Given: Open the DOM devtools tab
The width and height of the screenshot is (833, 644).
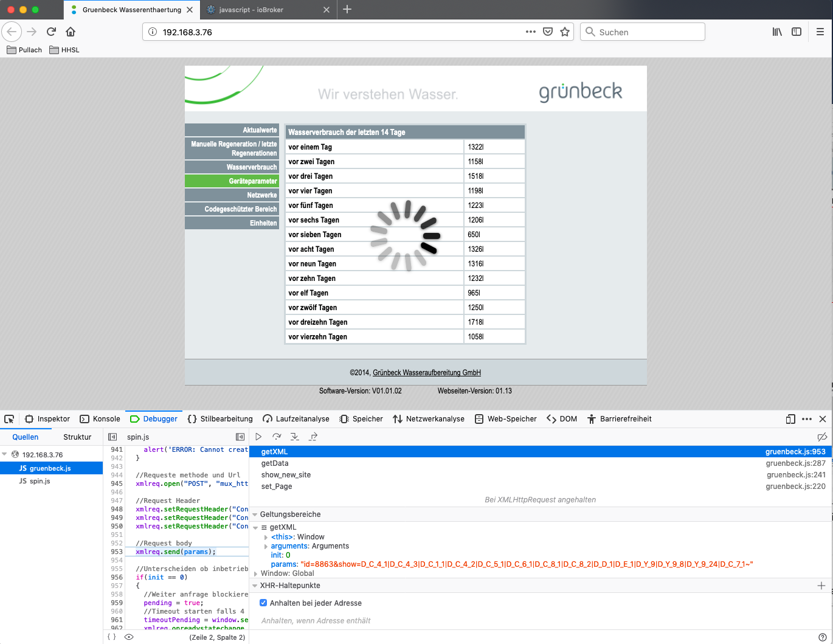Looking at the screenshot, I should point(562,419).
